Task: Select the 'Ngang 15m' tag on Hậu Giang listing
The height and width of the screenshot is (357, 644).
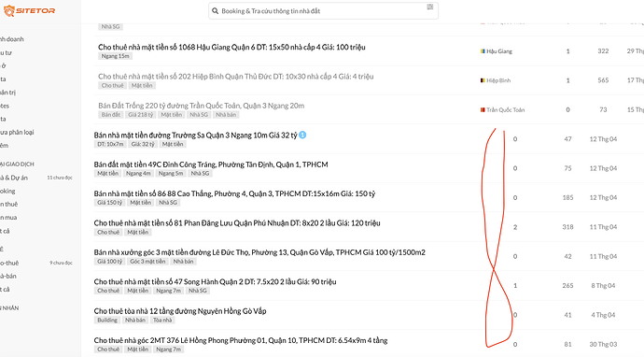Action: tap(116, 56)
